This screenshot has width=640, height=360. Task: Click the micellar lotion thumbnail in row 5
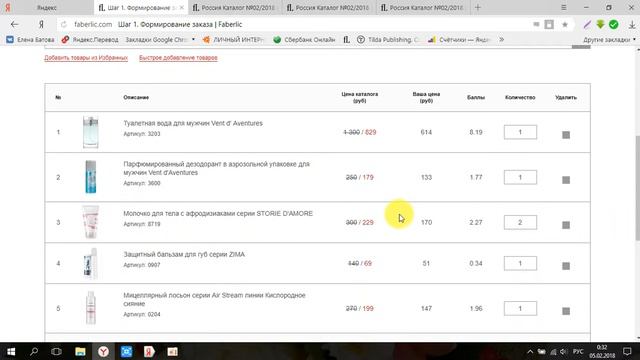91,308
